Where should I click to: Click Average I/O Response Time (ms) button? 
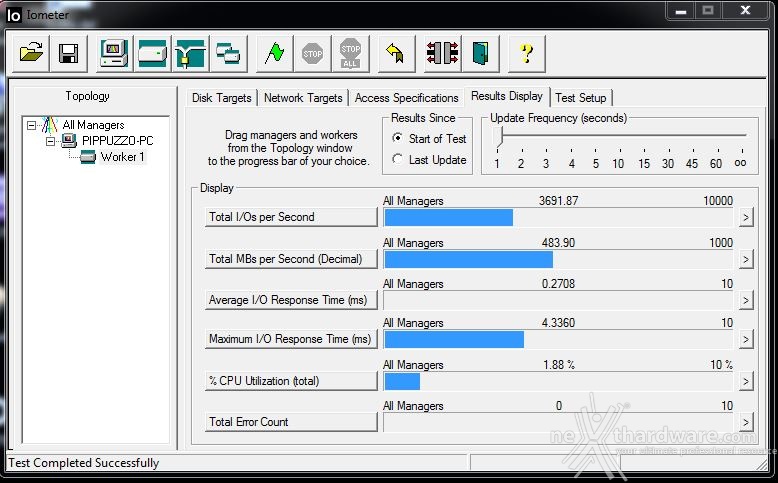coord(291,300)
